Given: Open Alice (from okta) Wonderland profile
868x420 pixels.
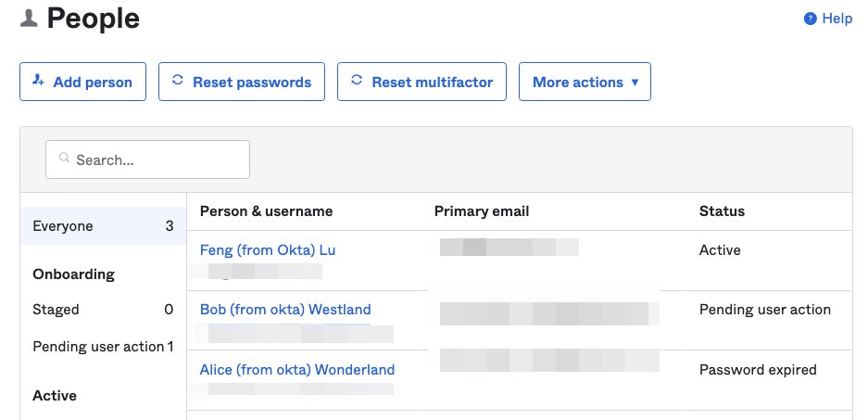Looking at the screenshot, I should [297, 370].
